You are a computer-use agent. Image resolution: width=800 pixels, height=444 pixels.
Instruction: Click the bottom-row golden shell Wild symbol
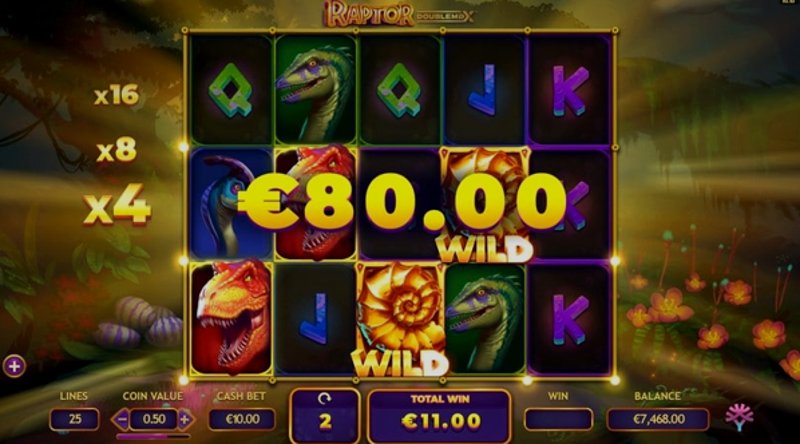(400, 319)
